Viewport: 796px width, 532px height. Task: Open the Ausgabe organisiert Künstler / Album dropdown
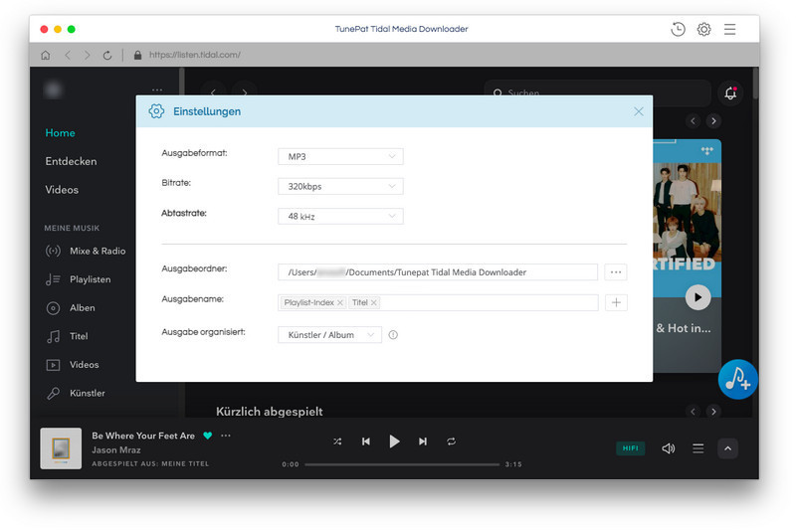329,335
